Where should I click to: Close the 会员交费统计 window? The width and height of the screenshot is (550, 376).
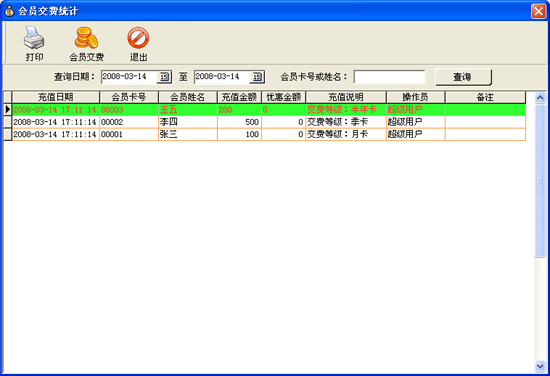pyautogui.click(x=538, y=11)
